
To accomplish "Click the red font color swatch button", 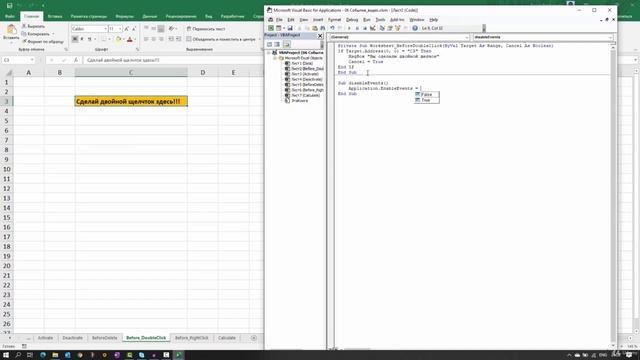I will tap(129, 39).
